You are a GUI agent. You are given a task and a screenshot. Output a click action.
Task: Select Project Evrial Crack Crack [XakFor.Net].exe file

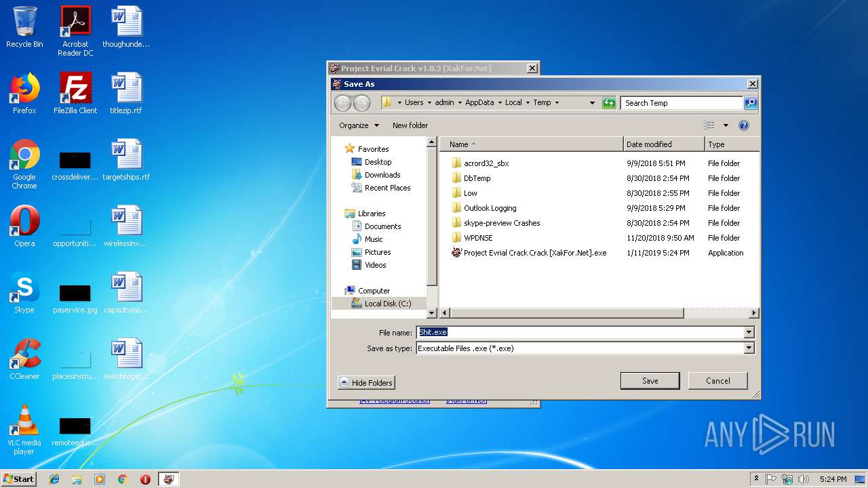click(529, 253)
